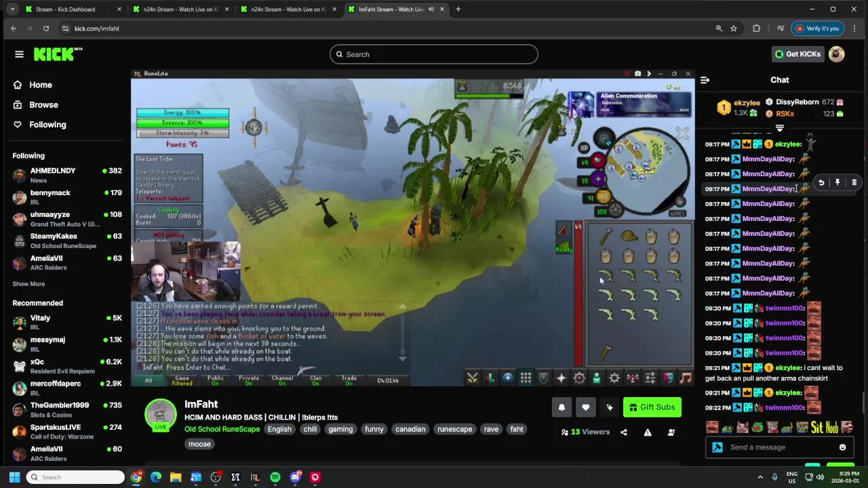Toggle the in-game Trade chat filter
The width and height of the screenshot is (868, 488).
[x=349, y=380]
